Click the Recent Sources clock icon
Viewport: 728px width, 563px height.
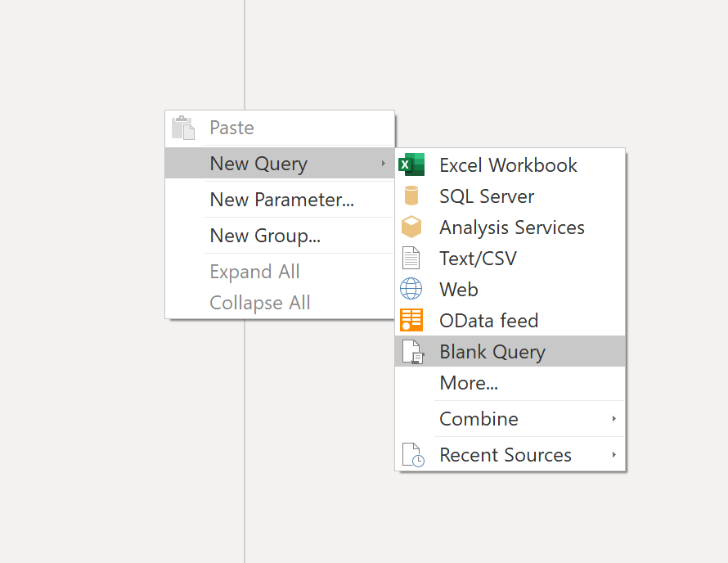(x=413, y=454)
